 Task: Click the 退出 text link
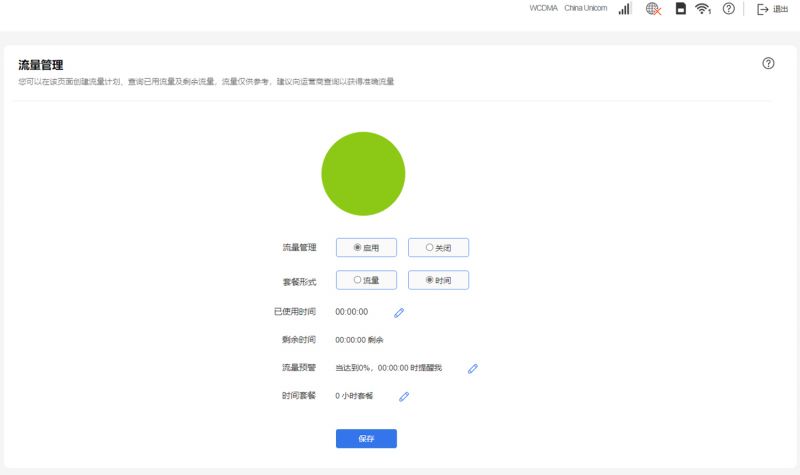pyautogui.click(x=781, y=9)
